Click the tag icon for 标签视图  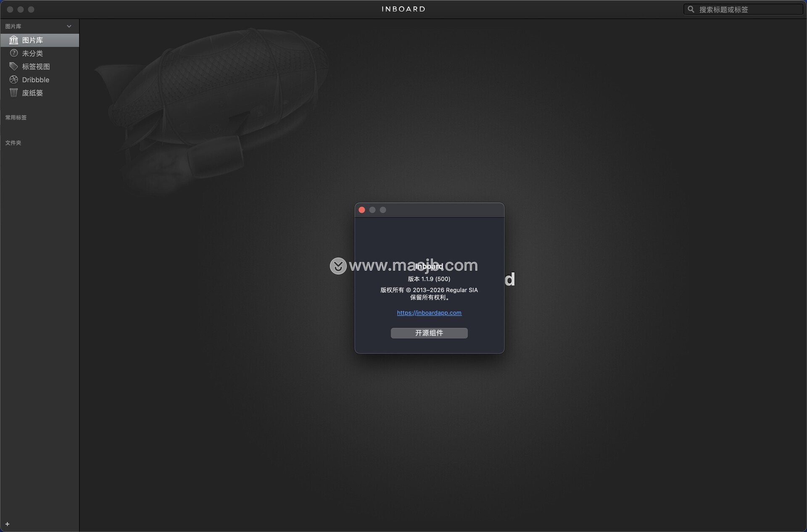click(13, 66)
